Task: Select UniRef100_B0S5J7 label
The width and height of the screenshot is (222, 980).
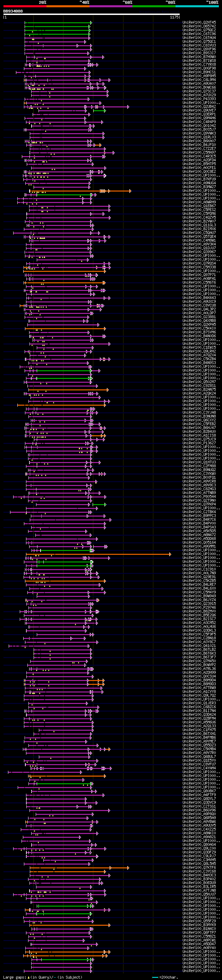Action: click(199, 130)
